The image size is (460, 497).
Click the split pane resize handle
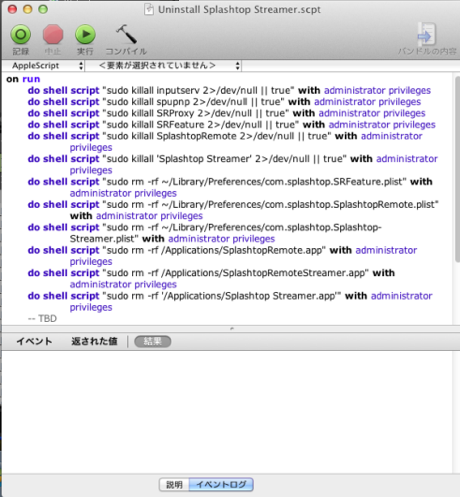232,329
